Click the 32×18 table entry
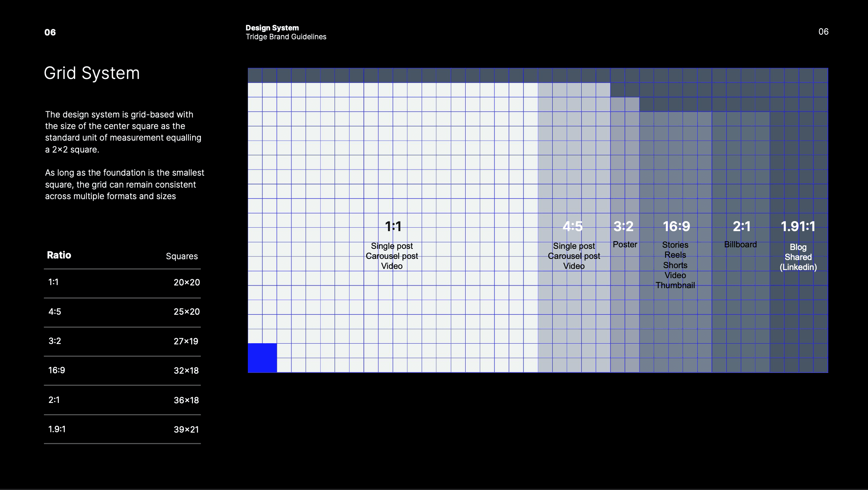This screenshot has width=868, height=490. 186,371
